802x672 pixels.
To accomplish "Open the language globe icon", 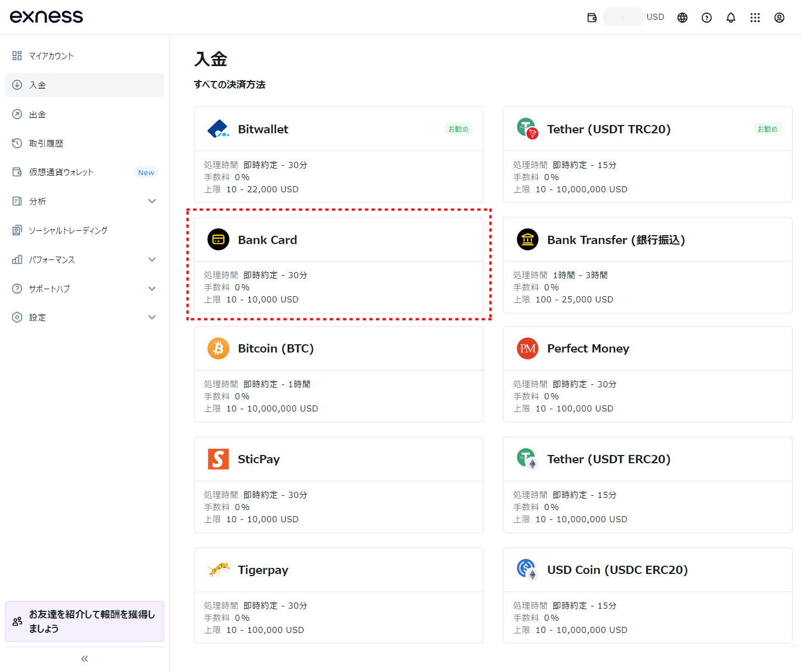I will (x=682, y=18).
